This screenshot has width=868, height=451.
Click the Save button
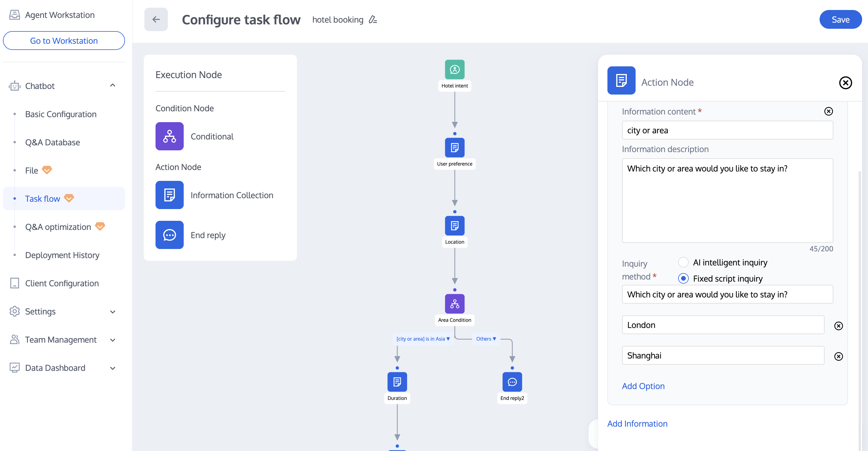pyautogui.click(x=840, y=20)
